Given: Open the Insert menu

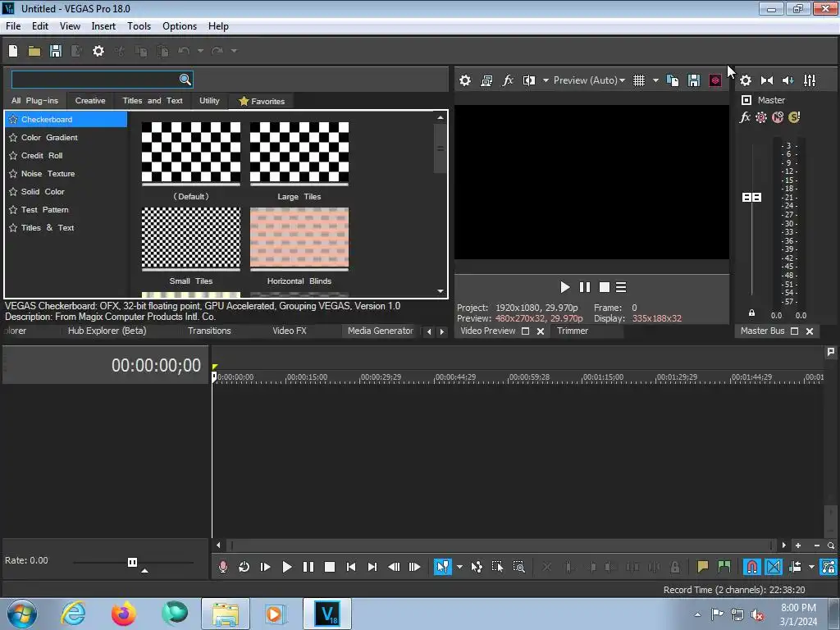Looking at the screenshot, I should (103, 26).
